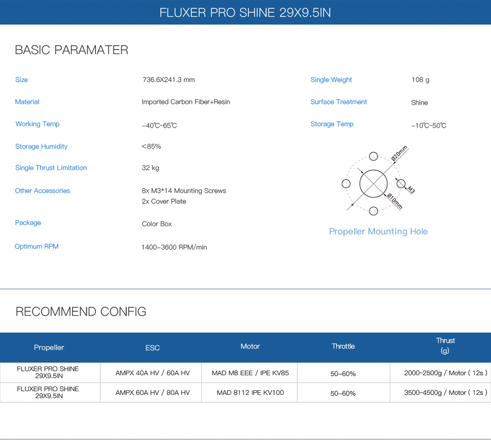Click the Thrust (g) column header
The image size is (491, 448).
[x=445, y=345]
